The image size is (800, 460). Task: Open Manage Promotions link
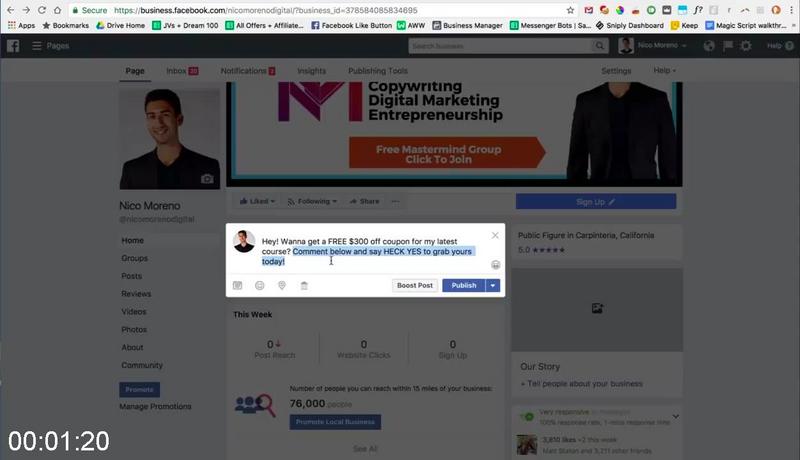155,406
